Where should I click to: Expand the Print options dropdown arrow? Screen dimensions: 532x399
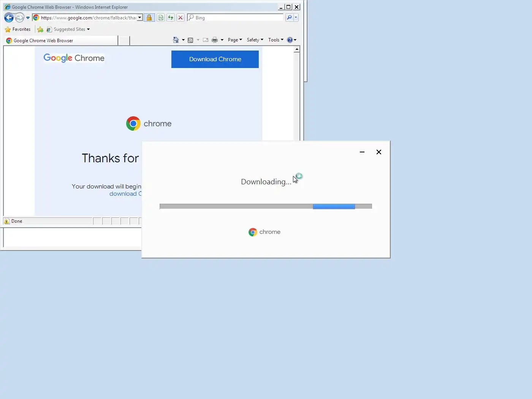click(222, 40)
